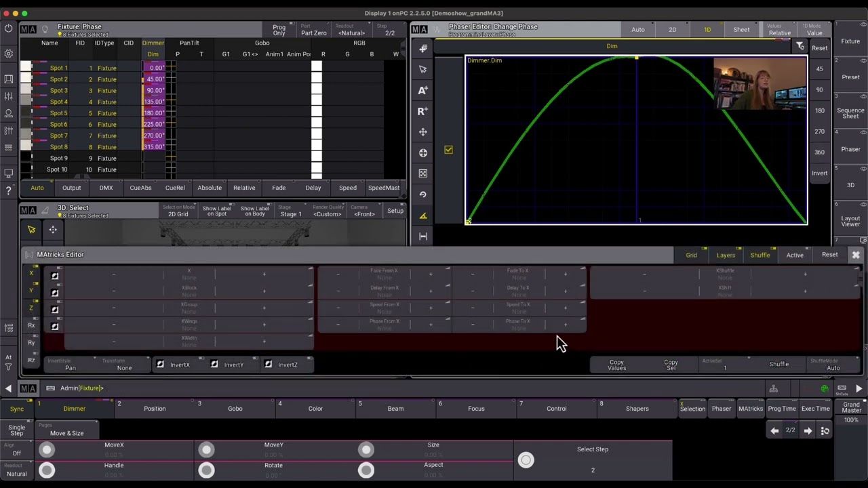Switch to DMX layer tab

coord(106,188)
